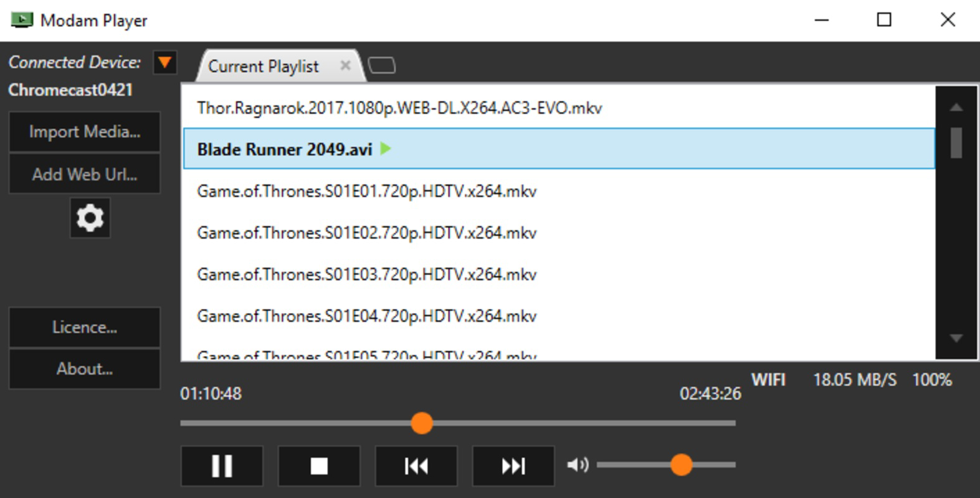Skip to the next track
This screenshot has height=498, width=980.
coord(513,466)
